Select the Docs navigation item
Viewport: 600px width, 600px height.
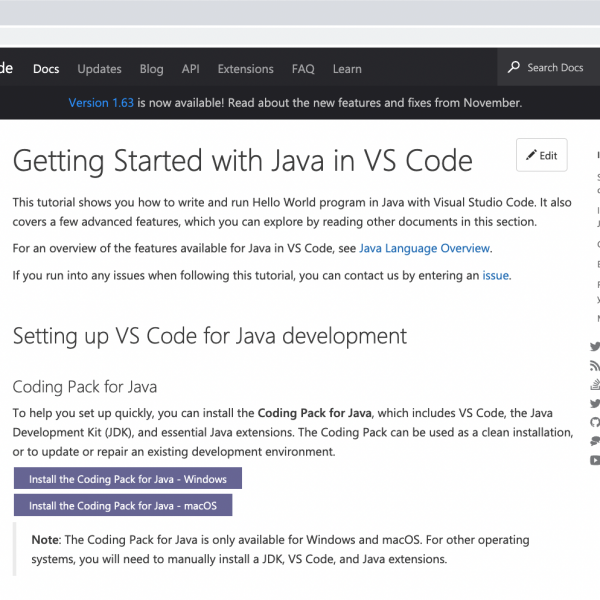click(x=46, y=69)
